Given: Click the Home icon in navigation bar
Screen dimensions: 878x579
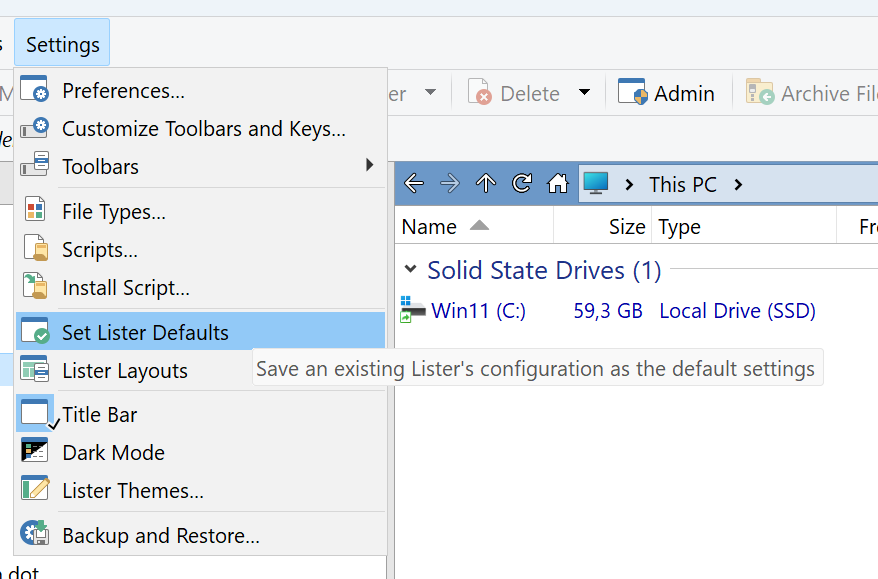Looking at the screenshot, I should [558, 184].
